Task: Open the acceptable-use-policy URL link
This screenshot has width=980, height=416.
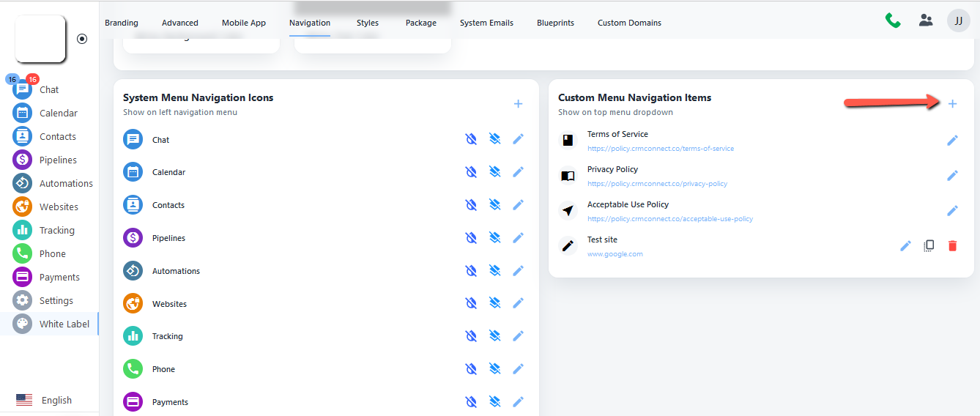Action: pos(669,219)
